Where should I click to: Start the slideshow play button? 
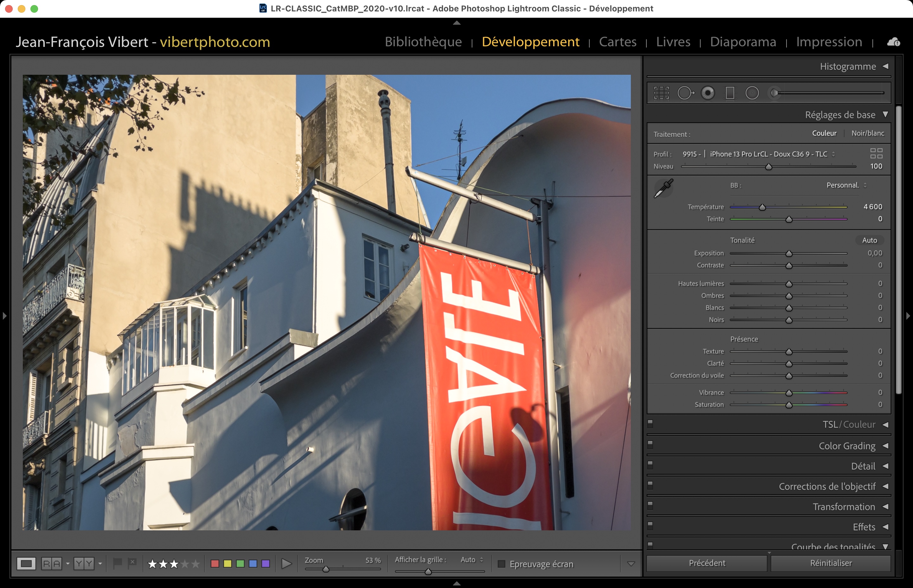click(x=286, y=564)
